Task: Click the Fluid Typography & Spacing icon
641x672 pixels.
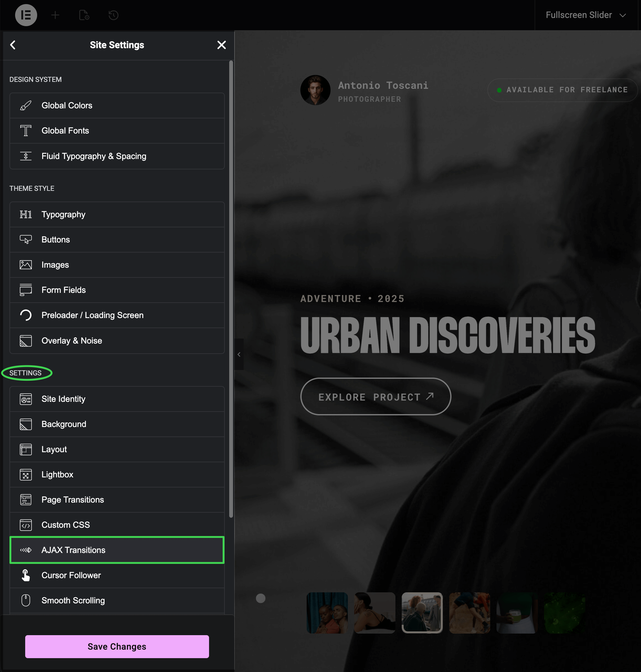Action: pyautogui.click(x=26, y=156)
